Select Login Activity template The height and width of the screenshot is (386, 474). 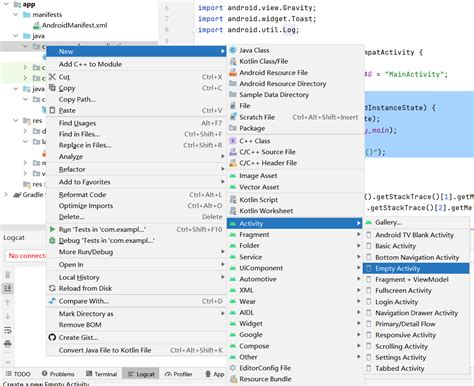(396, 302)
